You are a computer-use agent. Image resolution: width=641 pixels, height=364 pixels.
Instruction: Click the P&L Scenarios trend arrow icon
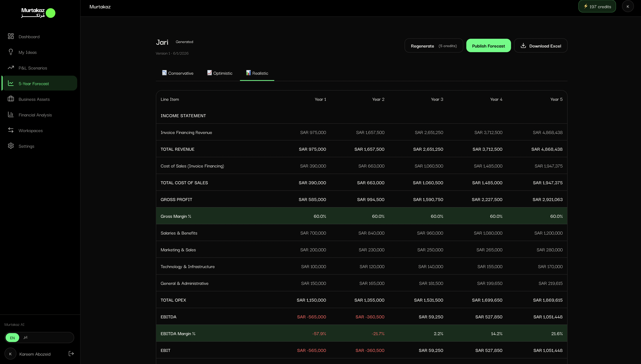[x=11, y=67]
